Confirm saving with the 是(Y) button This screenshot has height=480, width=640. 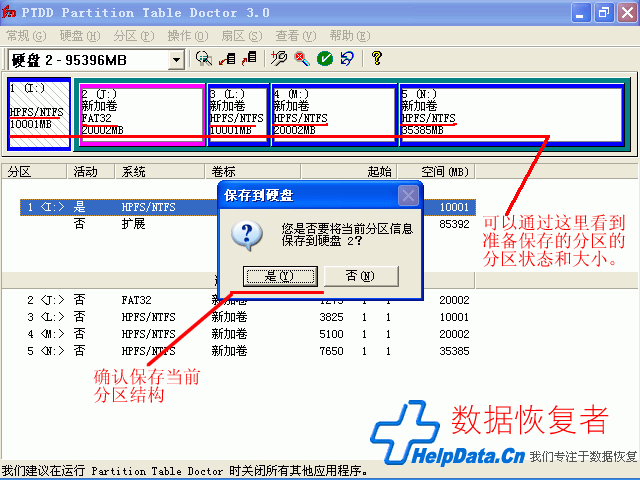click(280, 276)
